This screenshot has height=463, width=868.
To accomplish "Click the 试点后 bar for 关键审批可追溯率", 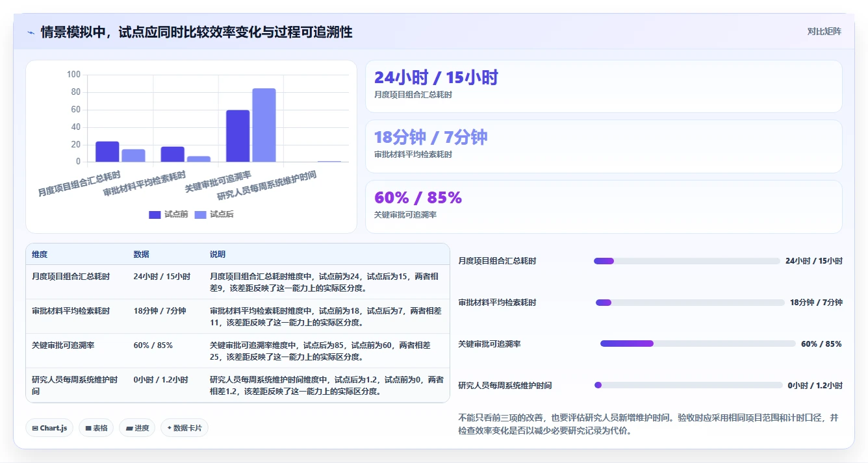I will pyautogui.click(x=264, y=125).
